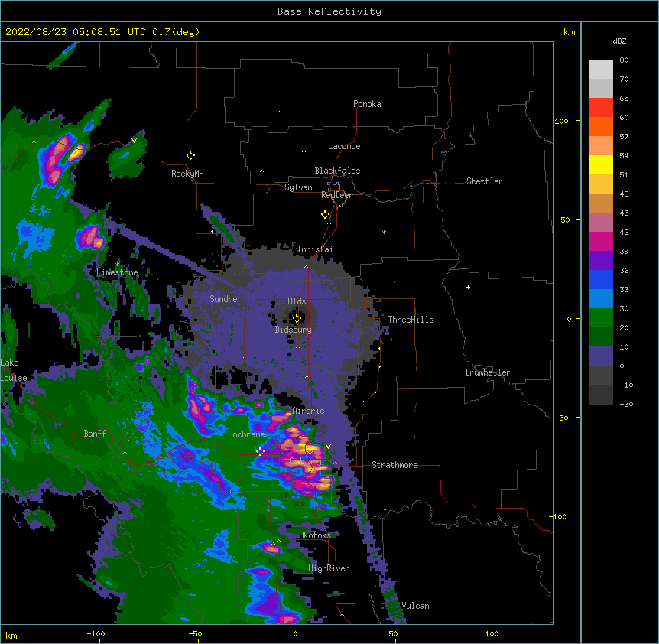659x644 pixels.
Task: Click the Blackfalds city label
Action: [x=337, y=171]
